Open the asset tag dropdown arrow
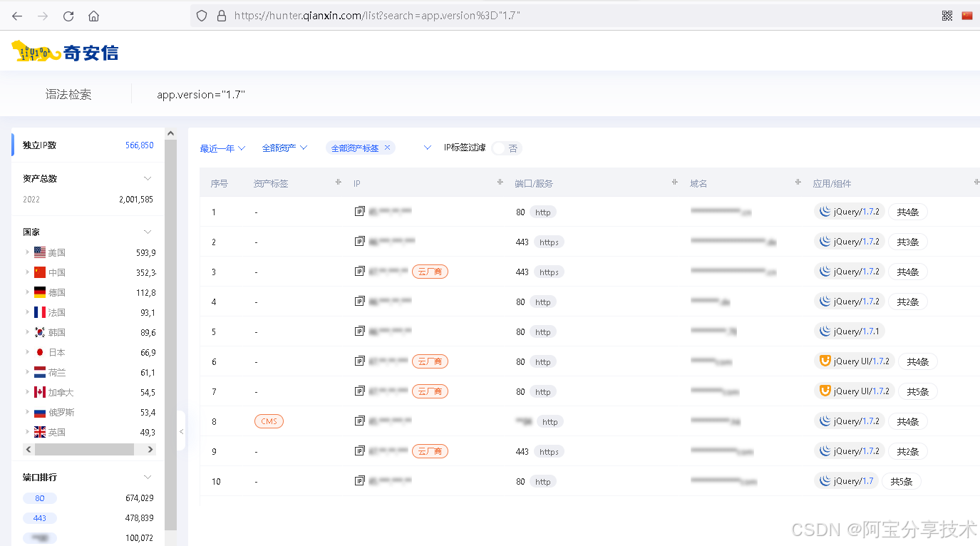The image size is (980, 546). pos(428,148)
